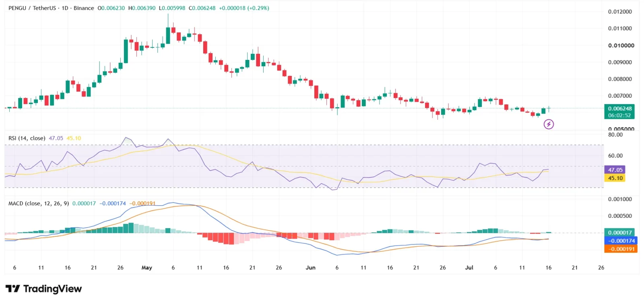Click the orange signal tag -0.000191
The width and height of the screenshot is (644, 303).
[621, 249]
